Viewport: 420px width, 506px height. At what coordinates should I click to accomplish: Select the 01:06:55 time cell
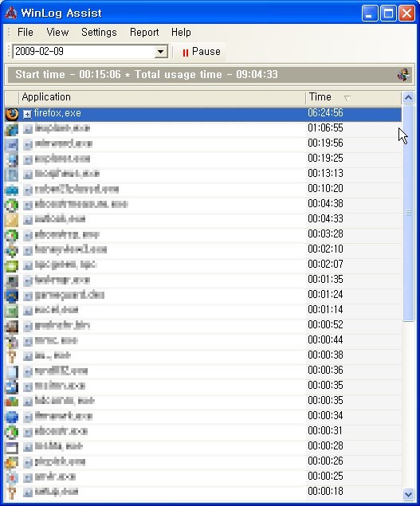click(x=325, y=127)
